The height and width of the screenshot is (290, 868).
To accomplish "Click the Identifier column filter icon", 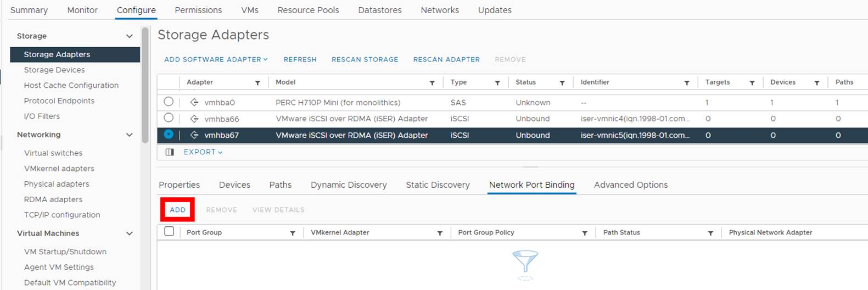I will click(x=687, y=83).
